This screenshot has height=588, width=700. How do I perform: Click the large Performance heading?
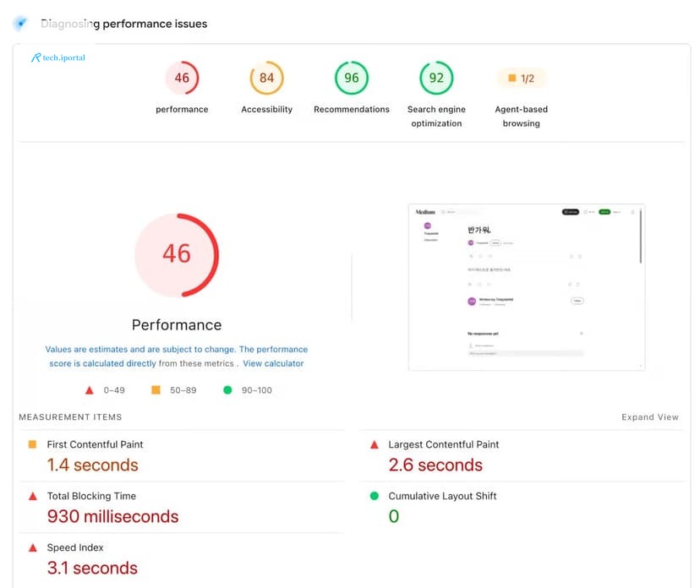coord(177,324)
